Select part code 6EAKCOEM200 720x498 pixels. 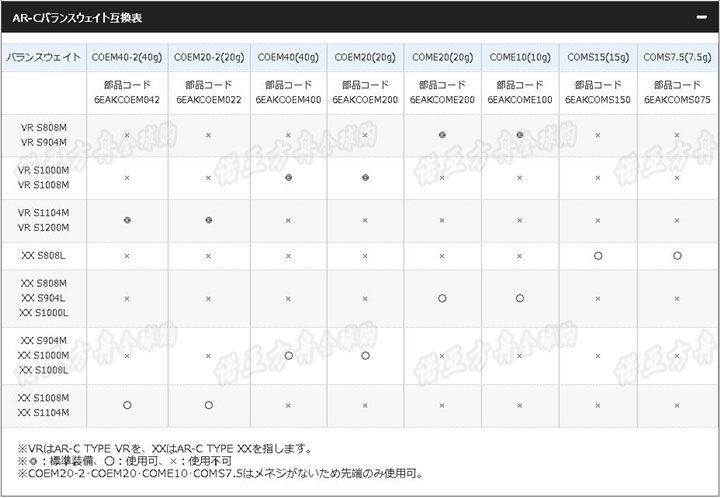[x=365, y=100]
